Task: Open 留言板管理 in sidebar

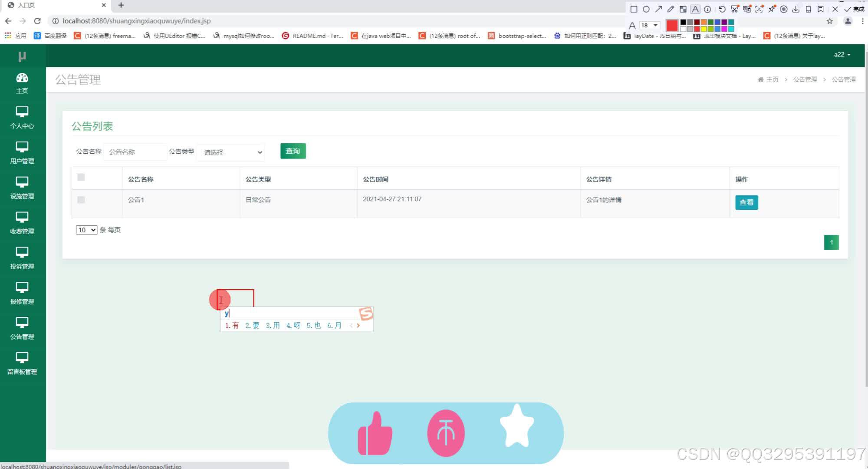Action: click(22, 364)
